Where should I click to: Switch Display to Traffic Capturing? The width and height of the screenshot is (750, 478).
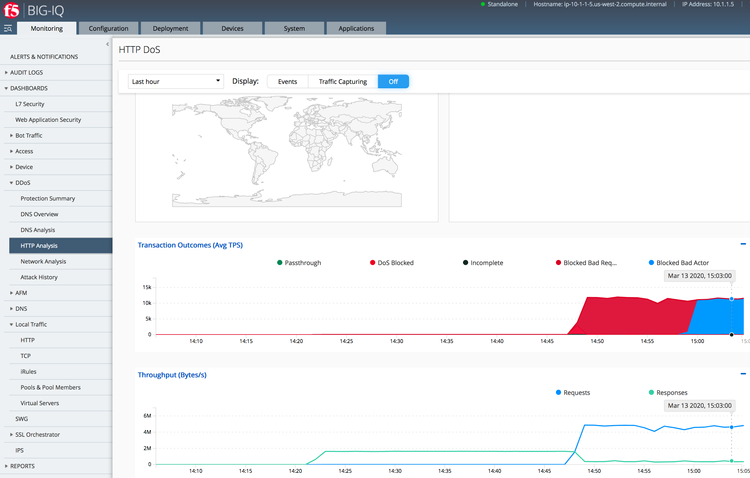click(x=342, y=81)
